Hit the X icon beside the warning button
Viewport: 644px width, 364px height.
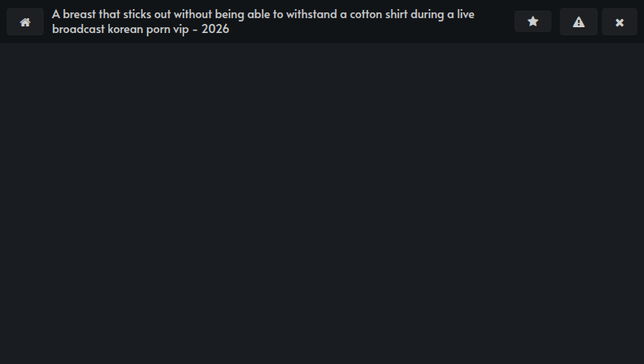click(x=619, y=22)
